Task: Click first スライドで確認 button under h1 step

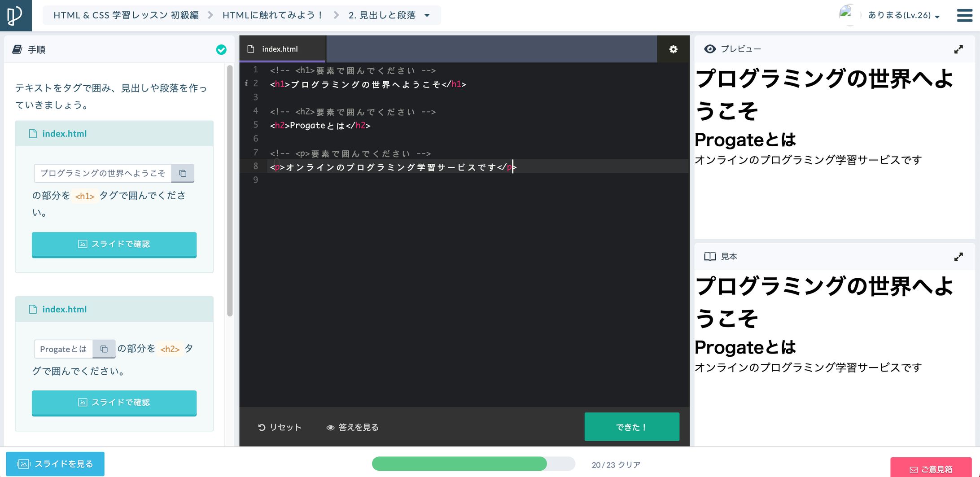Action: (114, 245)
